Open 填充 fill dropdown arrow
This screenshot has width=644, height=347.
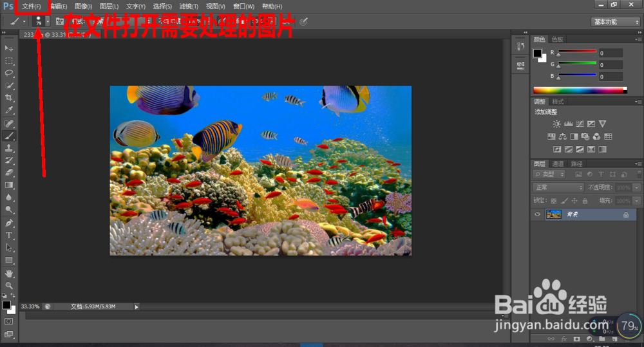tap(637, 201)
